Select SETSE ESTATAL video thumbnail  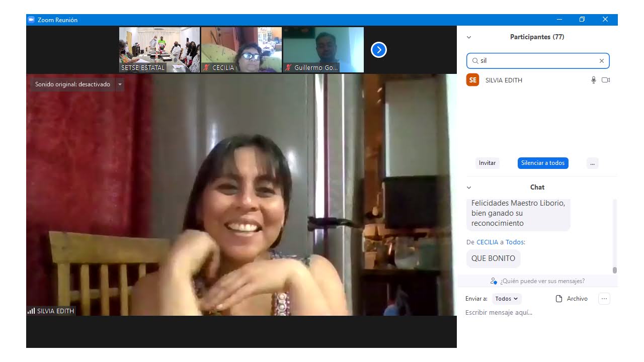[159, 50]
